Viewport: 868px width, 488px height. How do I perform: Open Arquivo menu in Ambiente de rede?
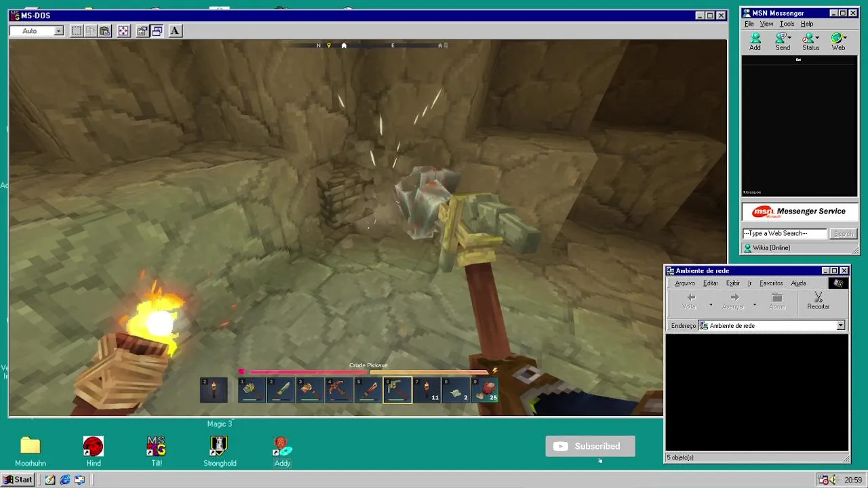point(685,283)
